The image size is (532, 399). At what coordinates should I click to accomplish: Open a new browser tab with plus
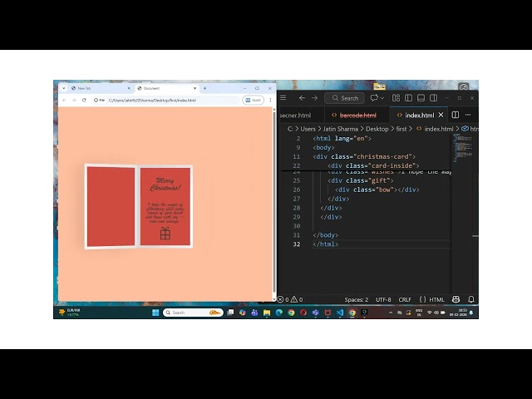(x=204, y=88)
